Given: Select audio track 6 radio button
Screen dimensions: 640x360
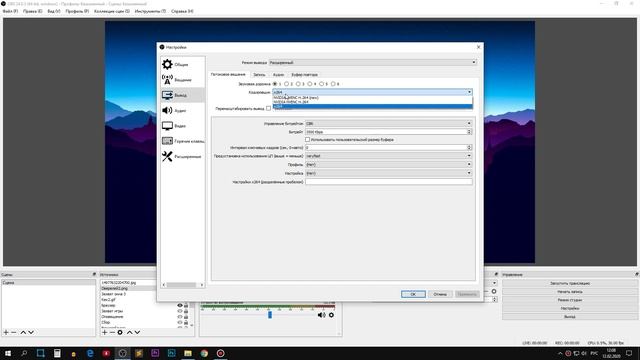Looking at the screenshot, I should [333, 84].
